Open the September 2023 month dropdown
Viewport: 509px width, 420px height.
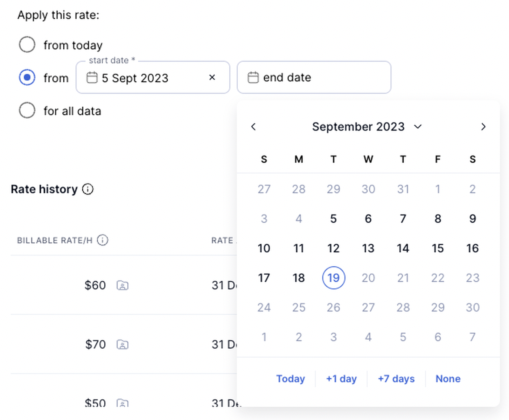418,126
